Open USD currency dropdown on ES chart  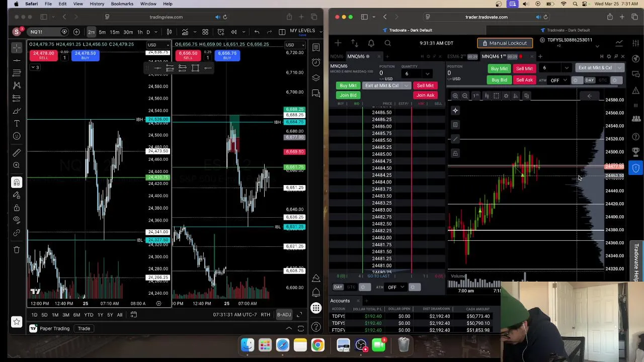295,45
